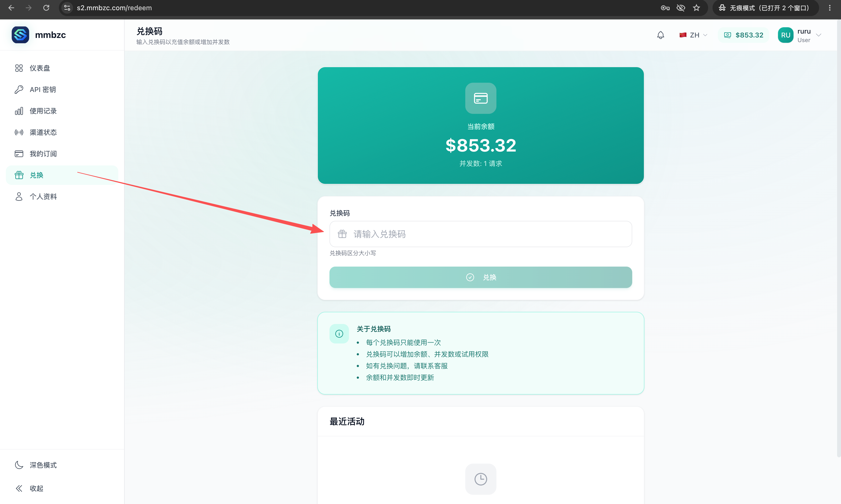Click the large $853.32 balance amount
841x504 pixels.
click(480, 145)
